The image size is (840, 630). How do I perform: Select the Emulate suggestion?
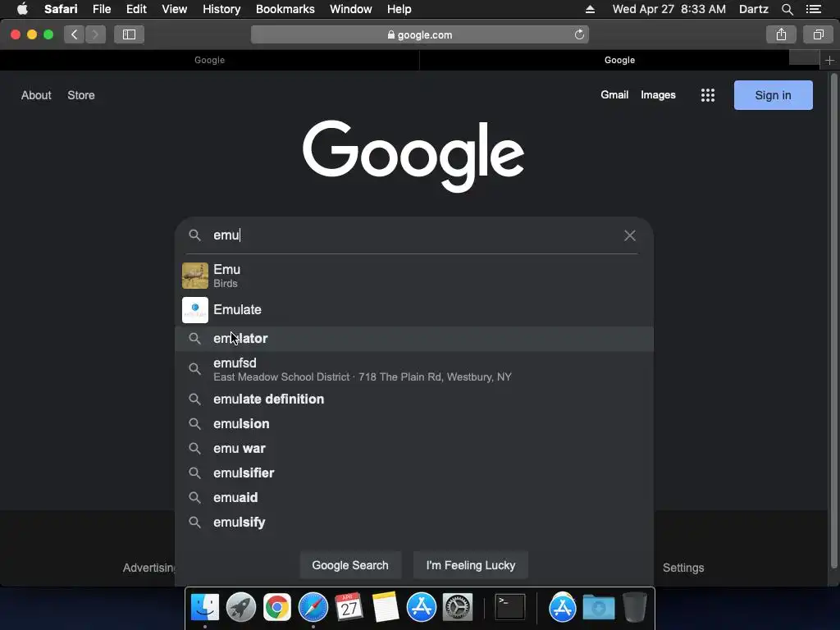[414, 310]
